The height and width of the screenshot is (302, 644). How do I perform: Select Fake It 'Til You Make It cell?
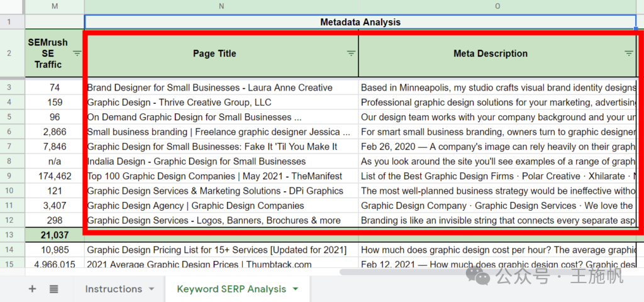221,147
